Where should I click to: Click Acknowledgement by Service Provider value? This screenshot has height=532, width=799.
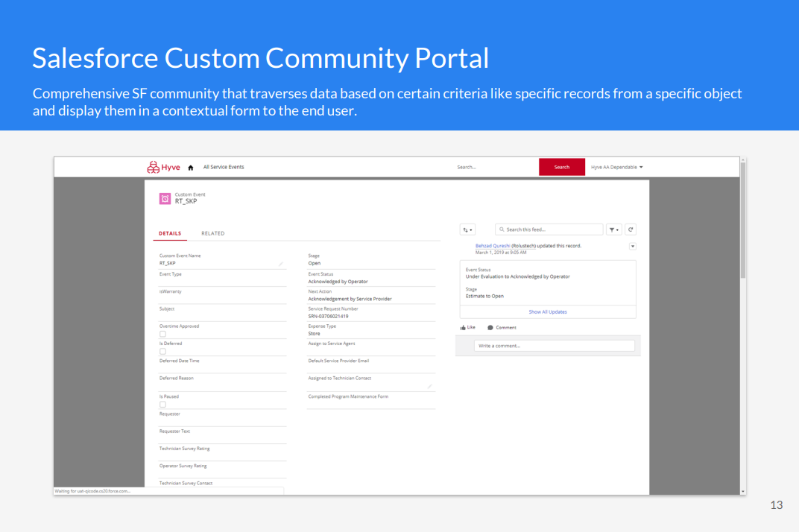pos(350,299)
